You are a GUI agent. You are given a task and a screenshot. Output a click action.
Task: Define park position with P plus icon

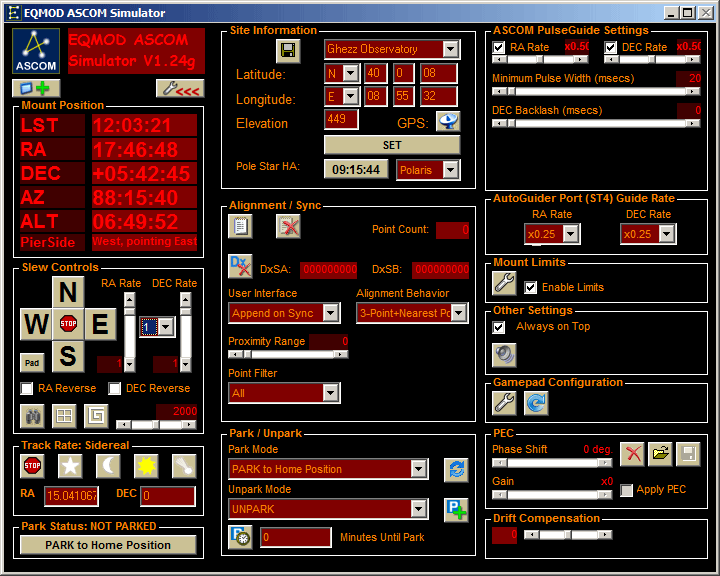[x=456, y=510]
